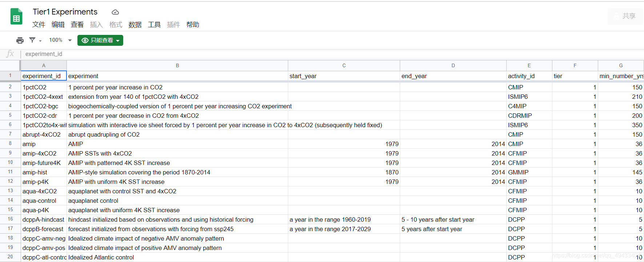The image size is (644, 262).
Task: Select cell '1pctCO2-4xext'
Action: coord(44,97)
